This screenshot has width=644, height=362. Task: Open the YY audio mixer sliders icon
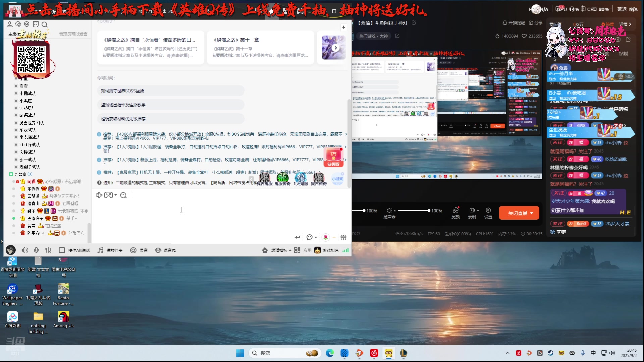[x=48, y=250]
